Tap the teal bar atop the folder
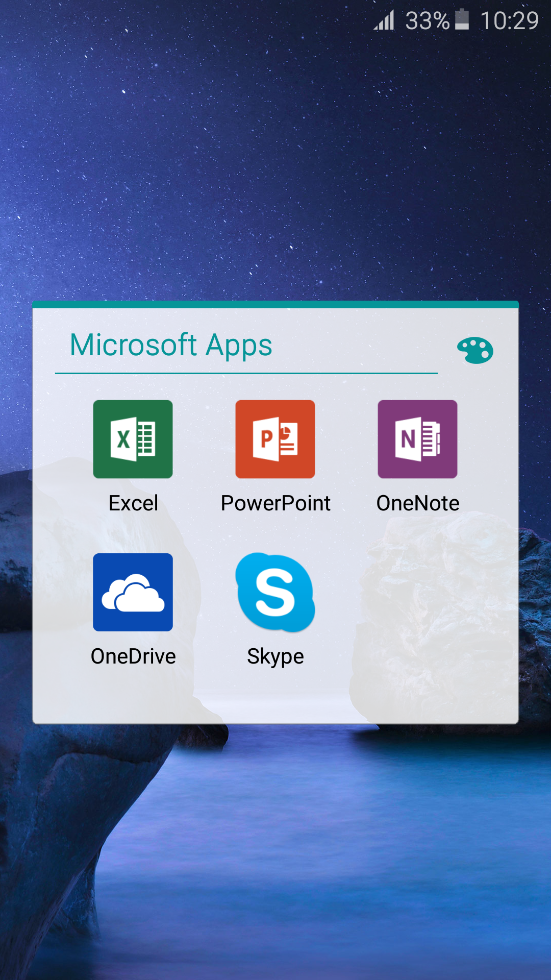This screenshot has height=980, width=551. pyautogui.click(x=275, y=305)
